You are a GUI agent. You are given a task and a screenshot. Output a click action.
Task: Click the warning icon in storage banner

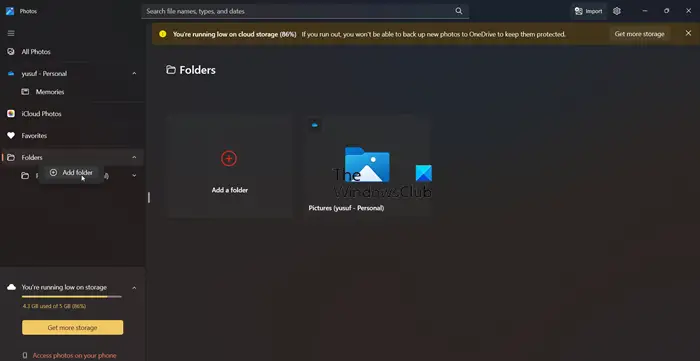162,34
